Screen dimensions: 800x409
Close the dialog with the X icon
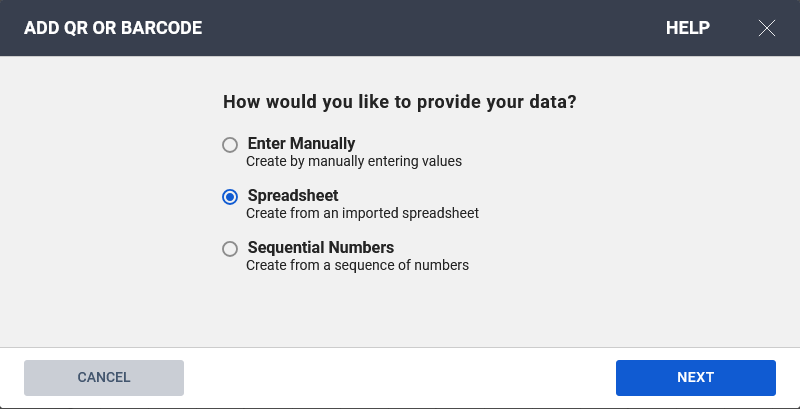767,28
